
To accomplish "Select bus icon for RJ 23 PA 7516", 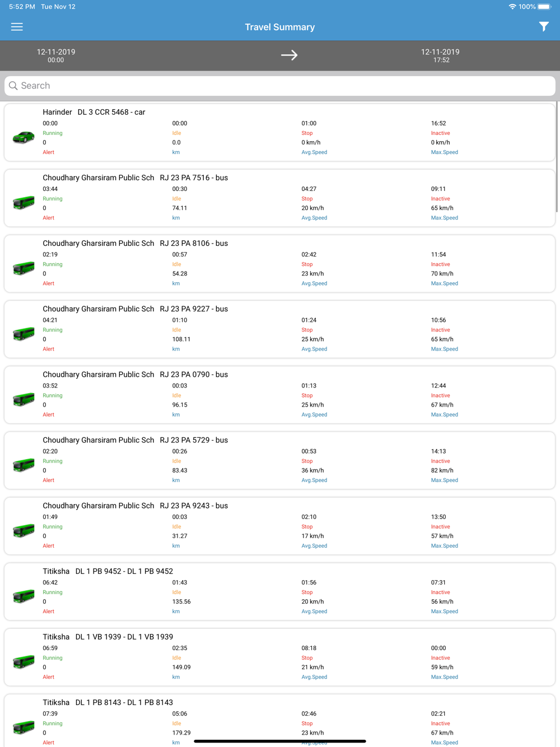I will coord(24,203).
